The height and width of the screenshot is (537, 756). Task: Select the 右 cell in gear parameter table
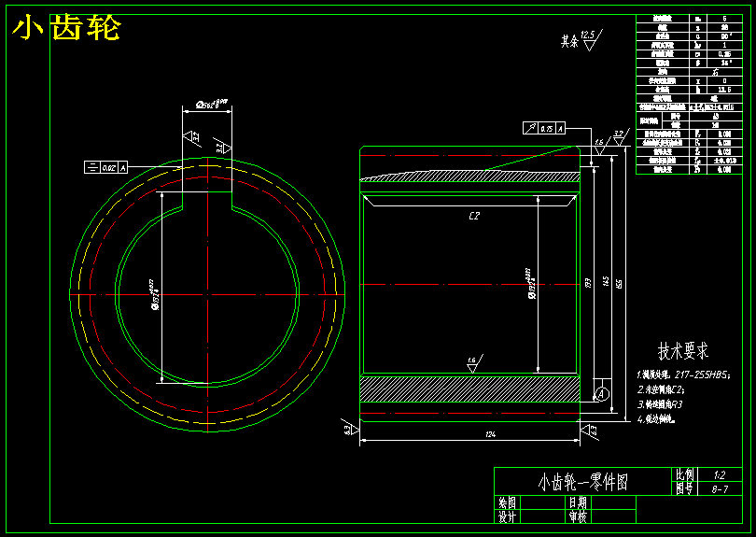(x=716, y=72)
